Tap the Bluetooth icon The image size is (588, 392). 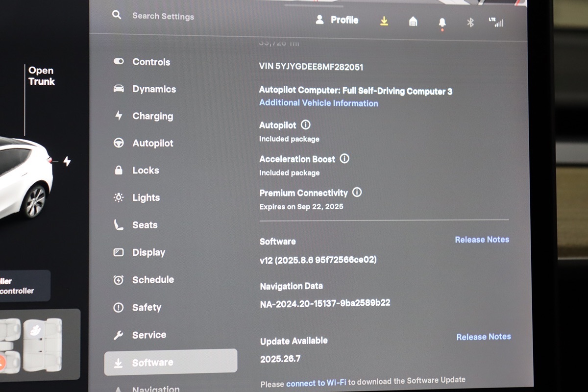[x=470, y=22]
